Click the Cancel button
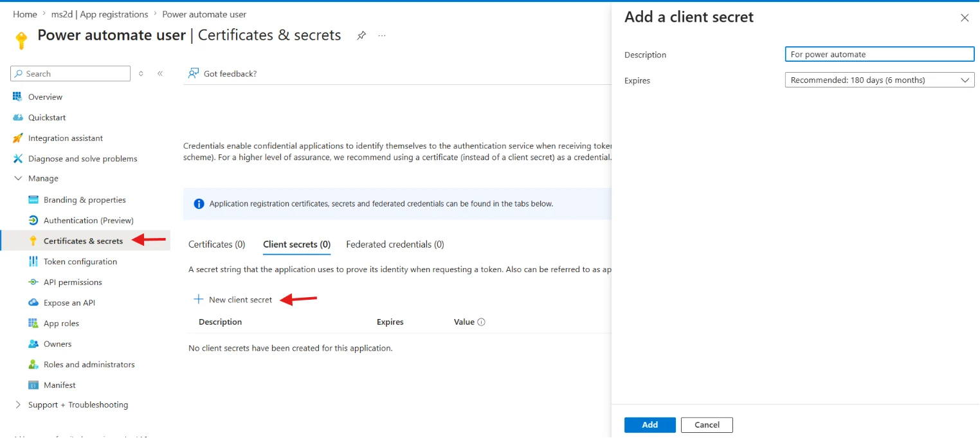 pos(707,424)
